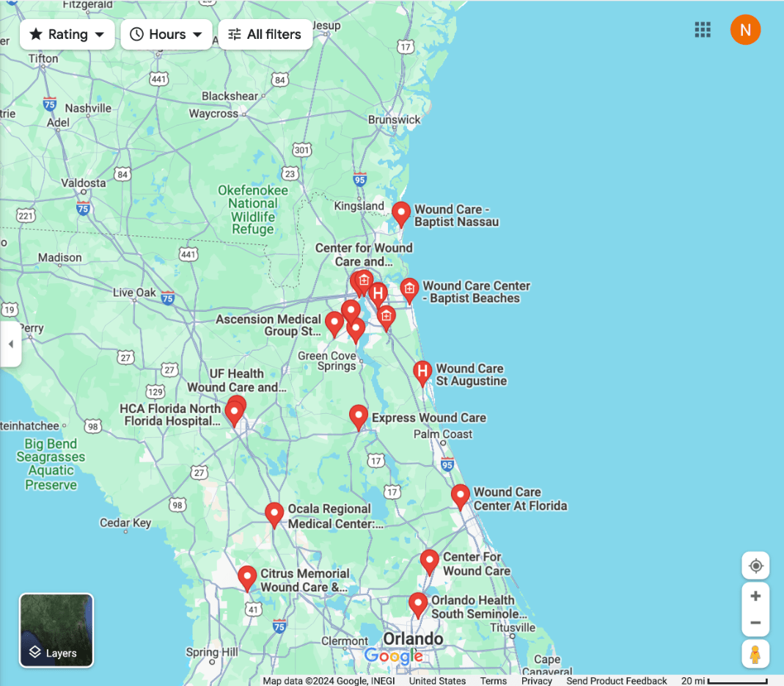The width and height of the screenshot is (784, 686).
Task: Open the Google account avatar N
Action: [745, 30]
